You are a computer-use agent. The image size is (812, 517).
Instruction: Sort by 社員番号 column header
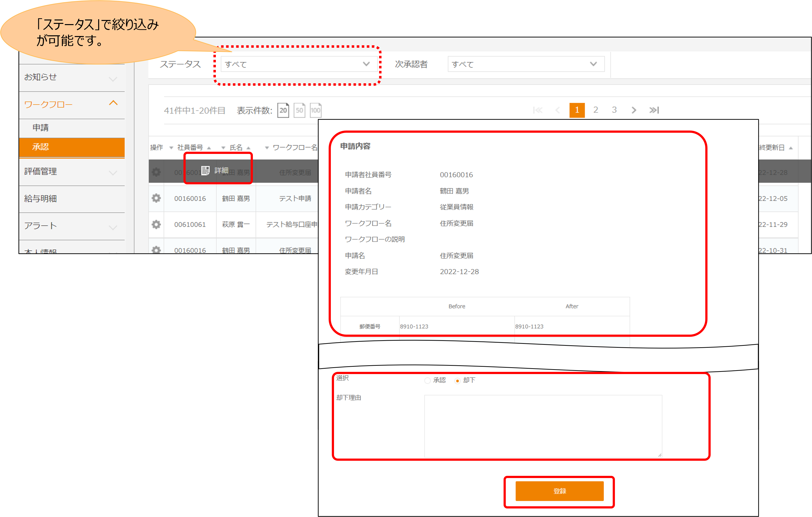190,148
